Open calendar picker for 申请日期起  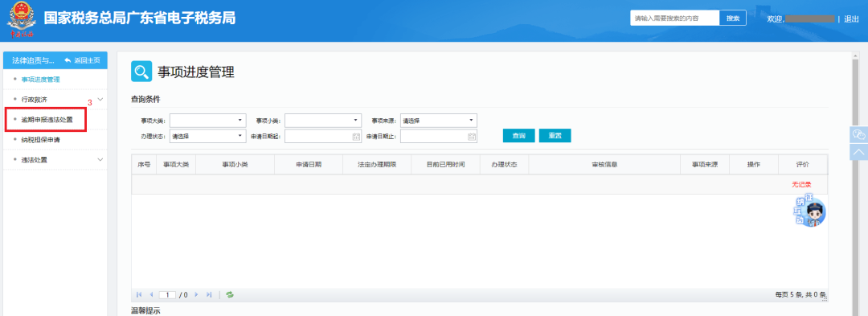[357, 137]
